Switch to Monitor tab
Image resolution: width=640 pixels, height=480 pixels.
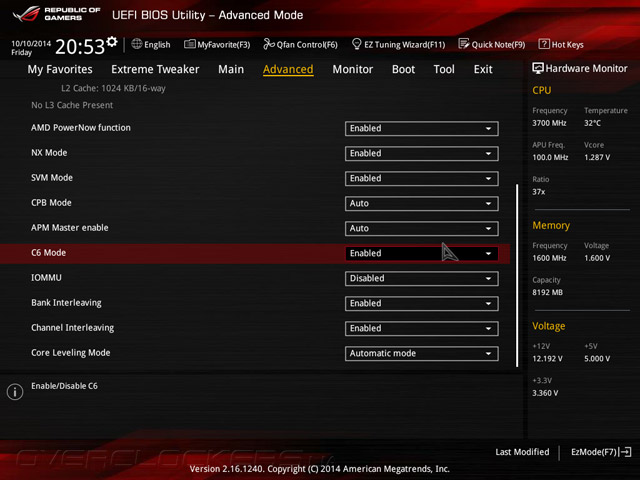[x=353, y=69]
